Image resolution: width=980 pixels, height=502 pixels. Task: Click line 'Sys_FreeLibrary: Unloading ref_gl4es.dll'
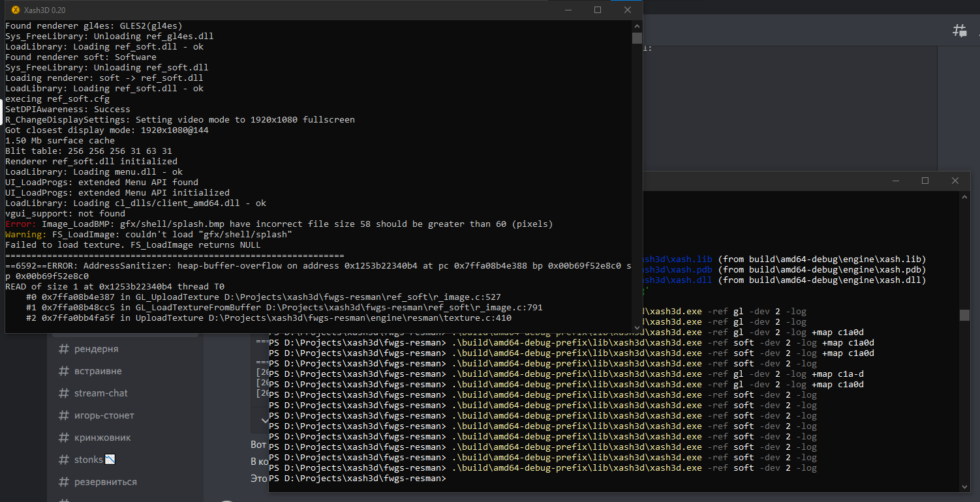click(109, 36)
